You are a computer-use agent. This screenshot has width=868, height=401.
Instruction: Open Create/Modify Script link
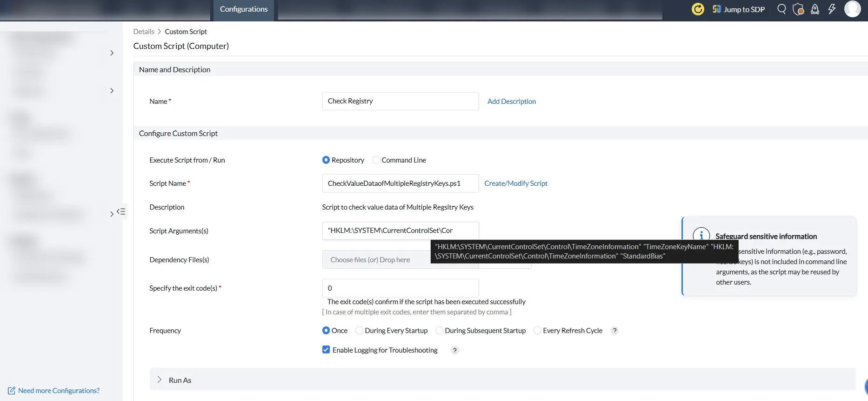coord(516,183)
